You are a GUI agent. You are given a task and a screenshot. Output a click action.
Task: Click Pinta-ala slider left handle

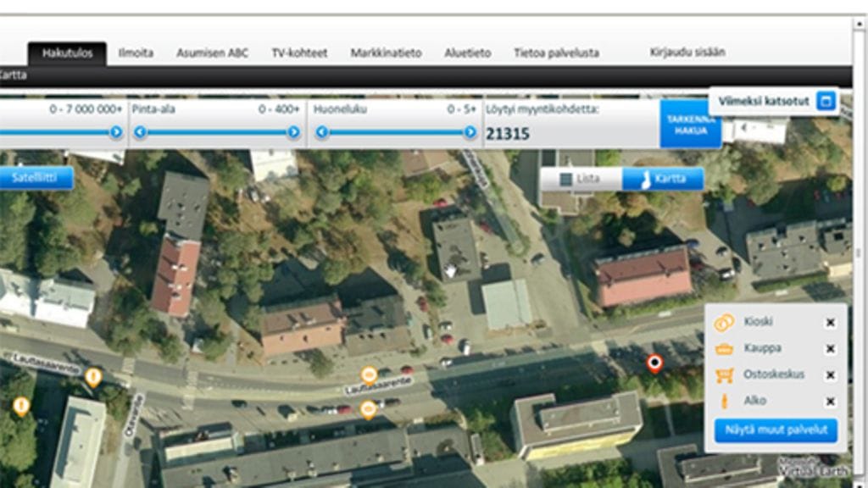click(x=141, y=132)
